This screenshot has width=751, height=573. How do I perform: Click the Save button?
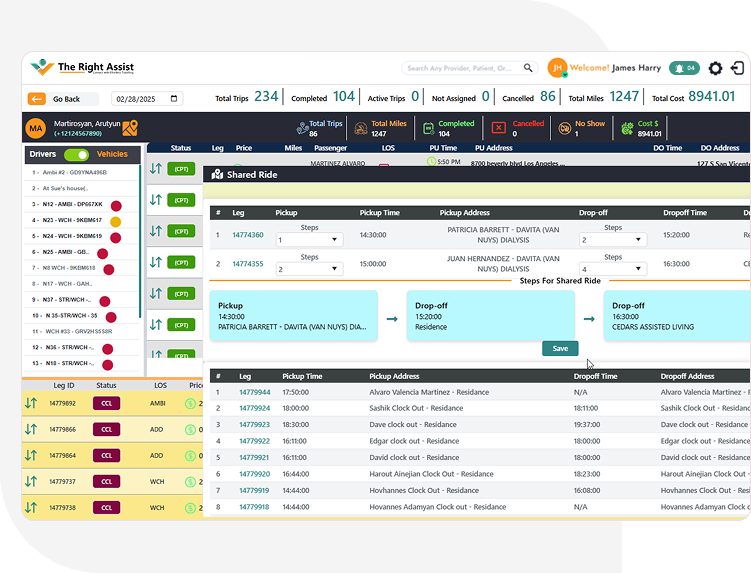pos(560,348)
